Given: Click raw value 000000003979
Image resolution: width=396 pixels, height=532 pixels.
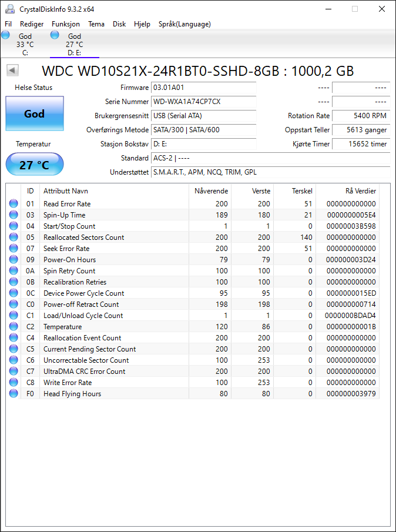Looking at the screenshot, I should coord(351,394).
